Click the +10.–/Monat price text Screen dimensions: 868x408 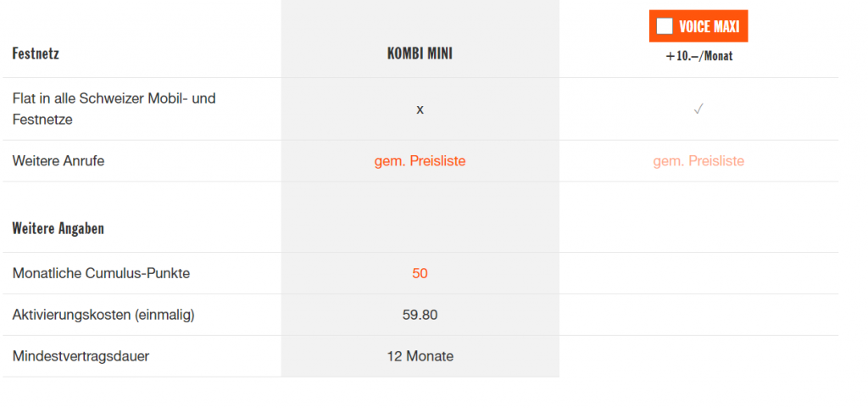pos(698,57)
